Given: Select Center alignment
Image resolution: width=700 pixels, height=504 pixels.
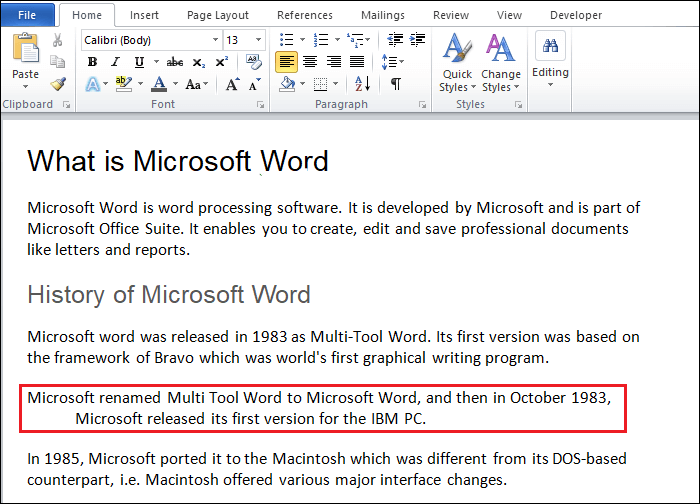Looking at the screenshot, I should [x=310, y=62].
